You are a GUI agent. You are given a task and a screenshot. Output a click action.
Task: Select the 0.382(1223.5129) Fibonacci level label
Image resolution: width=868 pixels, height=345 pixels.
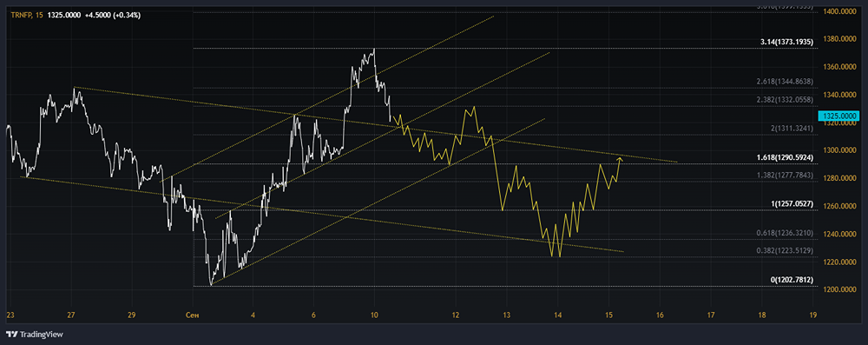(785, 250)
